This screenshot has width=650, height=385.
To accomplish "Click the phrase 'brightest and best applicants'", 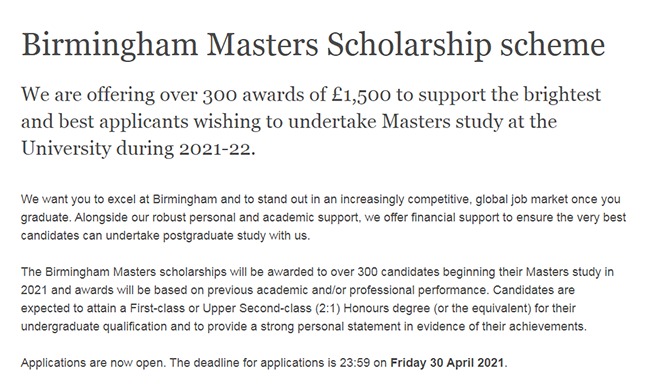I will click(x=311, y=108).
